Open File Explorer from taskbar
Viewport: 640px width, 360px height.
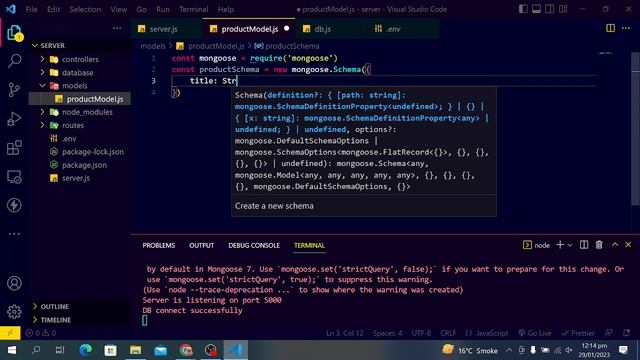coord(136,350)
